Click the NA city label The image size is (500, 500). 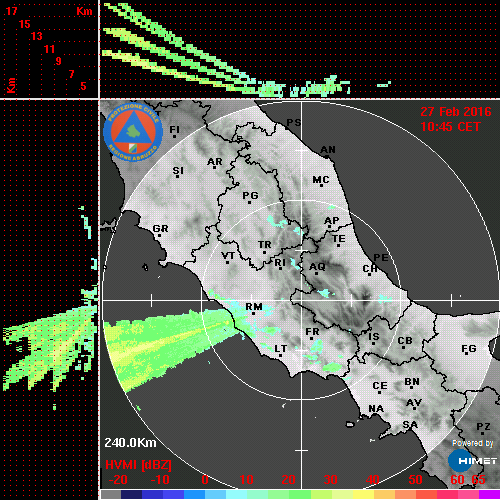pos(376,409)
